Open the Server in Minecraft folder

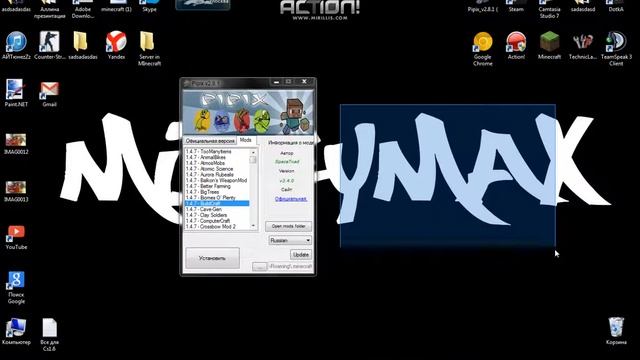coord(149,49)
